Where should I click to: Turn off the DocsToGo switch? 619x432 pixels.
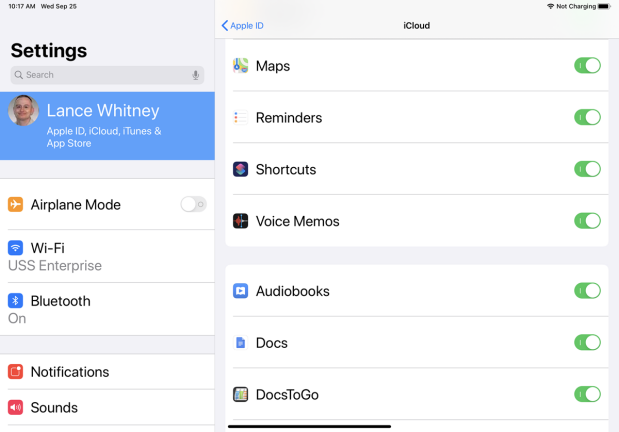tap(587, 394)
